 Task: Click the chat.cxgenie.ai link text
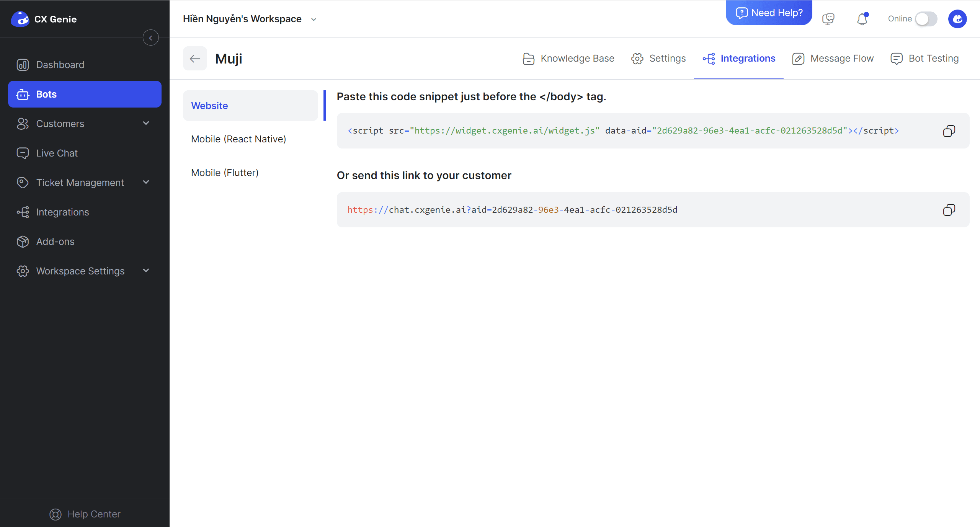pos(512,210)
